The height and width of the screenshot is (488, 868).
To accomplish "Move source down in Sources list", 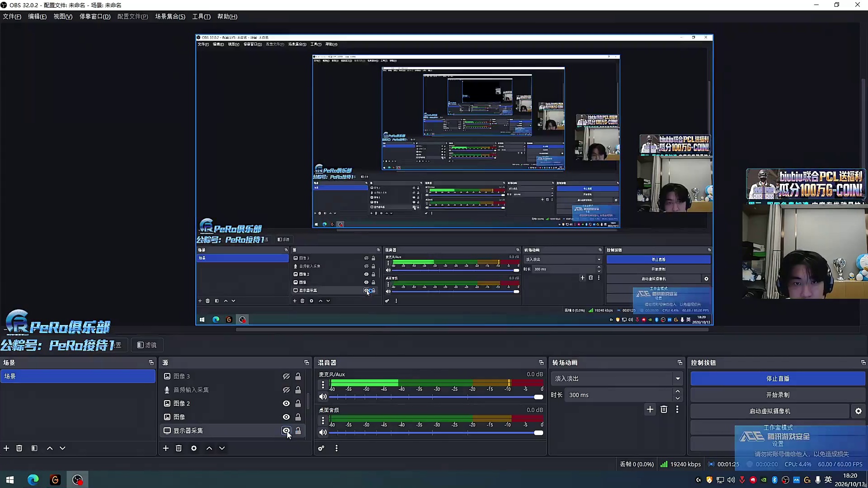I will (x=222, y=448).
